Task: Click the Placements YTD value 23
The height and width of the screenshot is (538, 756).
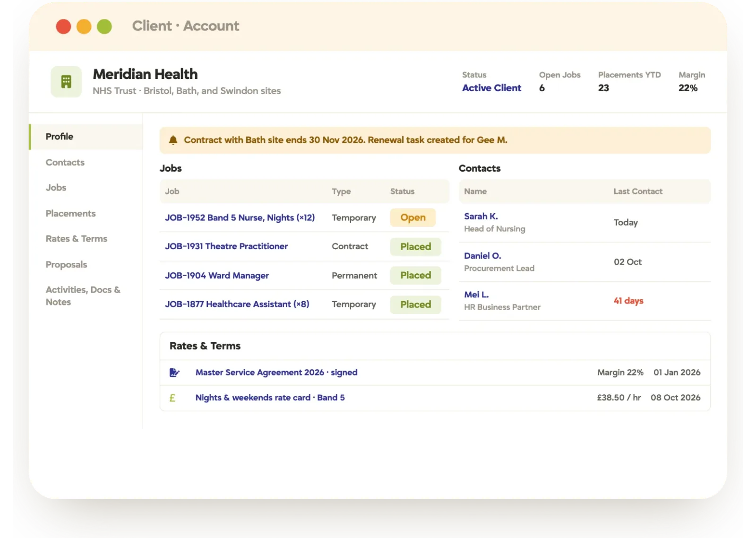Action: tap(603, 88)
